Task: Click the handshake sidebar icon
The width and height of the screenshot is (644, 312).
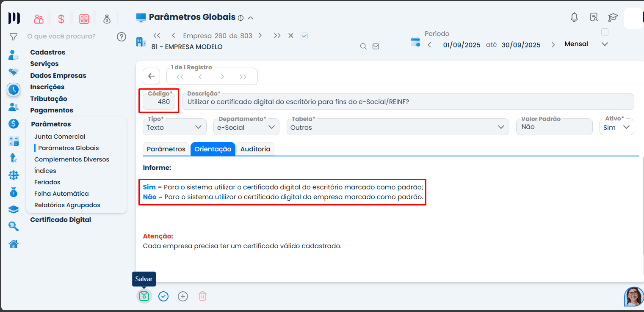Action: pos(14,72)
